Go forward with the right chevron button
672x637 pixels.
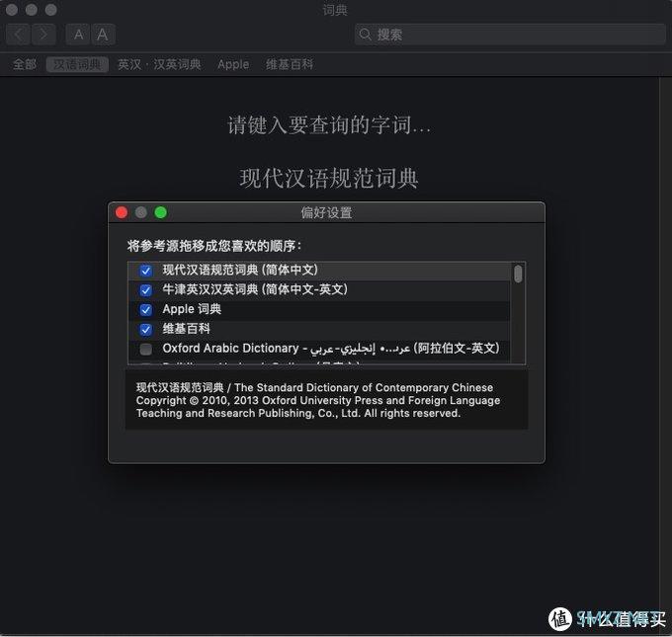point(43,35)
